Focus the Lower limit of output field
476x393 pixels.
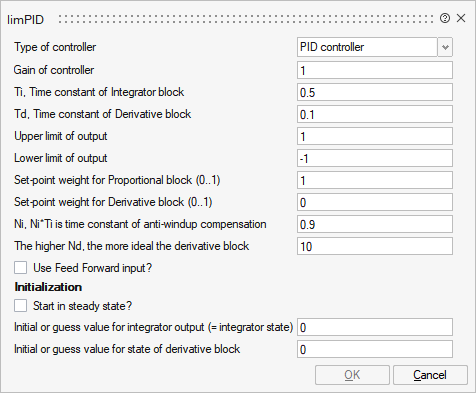pos(375,158)
